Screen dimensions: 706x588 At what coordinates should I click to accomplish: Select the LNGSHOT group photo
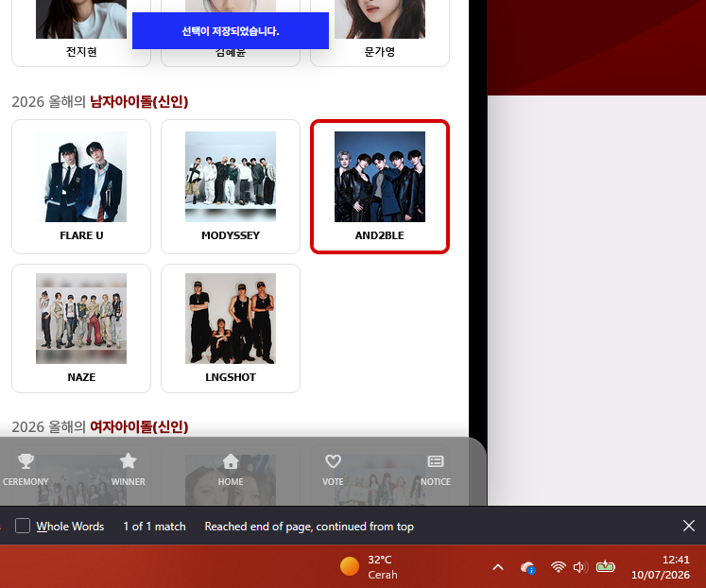coord(231,319)
